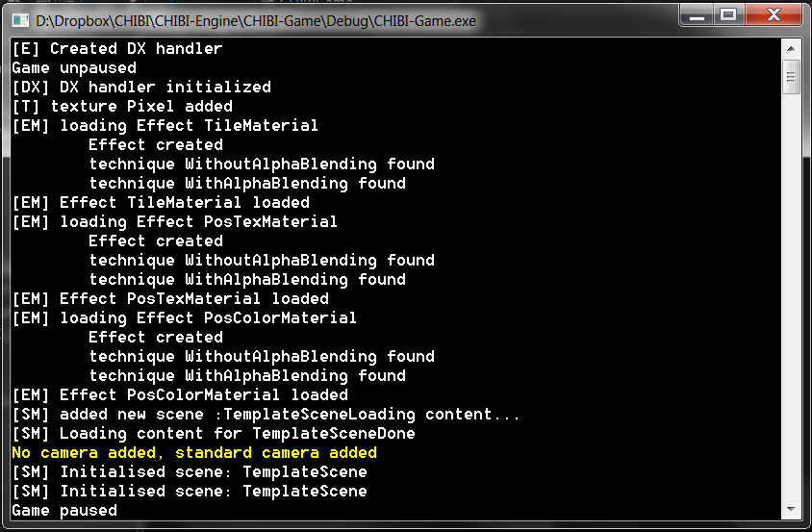Click the 'Game paused' output line

pos(64,510)
